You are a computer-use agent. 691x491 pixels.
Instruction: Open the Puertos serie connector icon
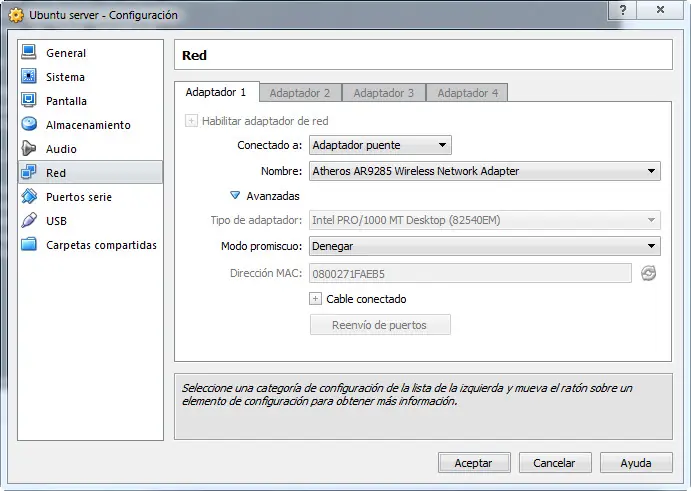point(29,196)
